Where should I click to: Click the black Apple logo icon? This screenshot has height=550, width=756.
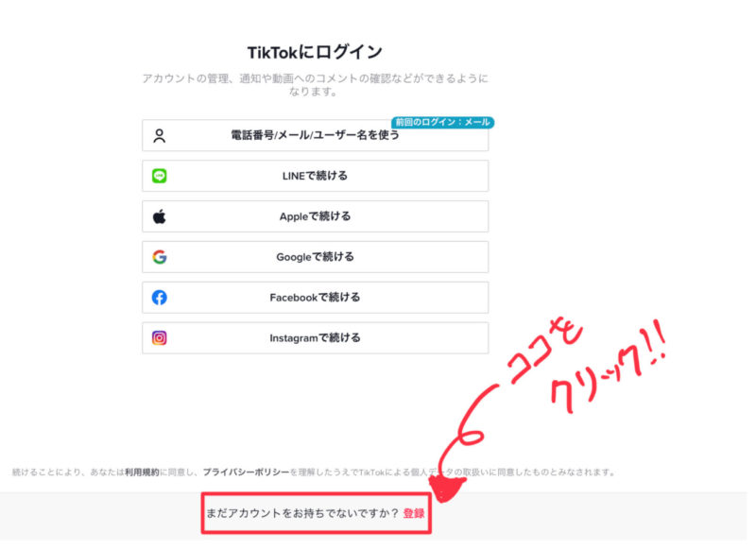tap(160, 216)
